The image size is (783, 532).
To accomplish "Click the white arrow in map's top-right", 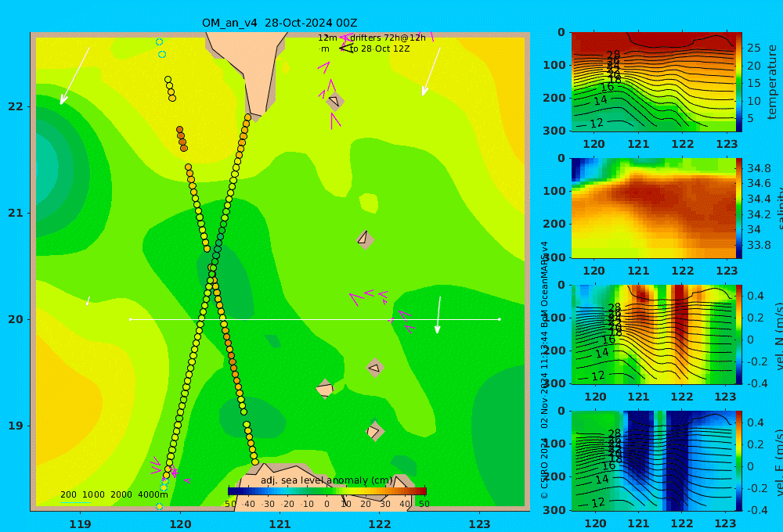I will 431,71.
